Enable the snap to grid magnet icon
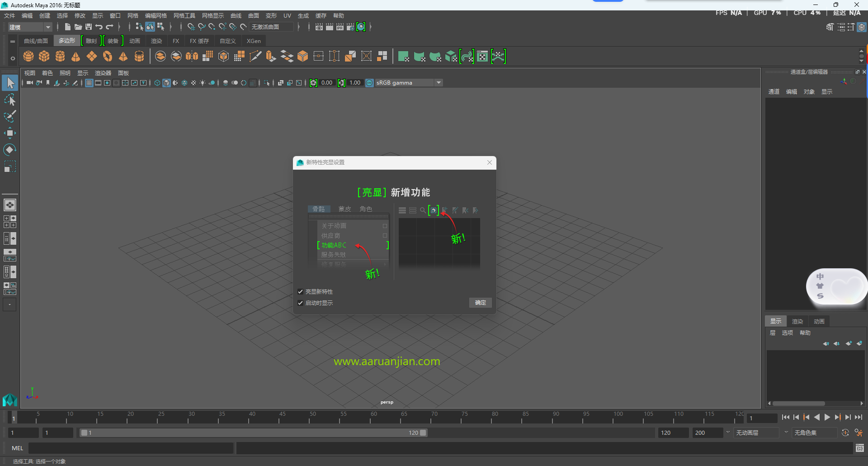The height and width of the screenshot is (466, 868). tap(191, 27)
